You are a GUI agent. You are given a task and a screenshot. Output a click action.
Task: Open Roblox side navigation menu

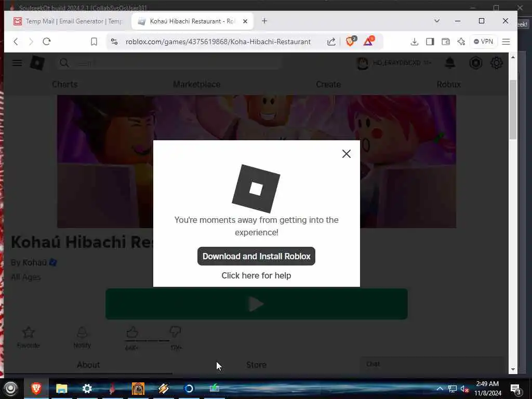point(17,63)
